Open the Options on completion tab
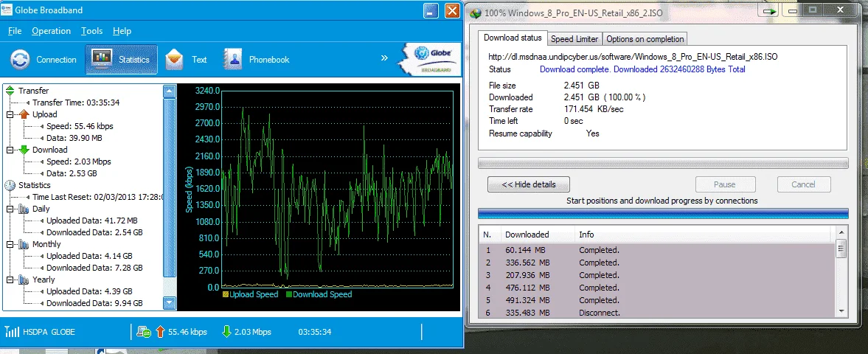868x354 pixels. tap(645, 39)
